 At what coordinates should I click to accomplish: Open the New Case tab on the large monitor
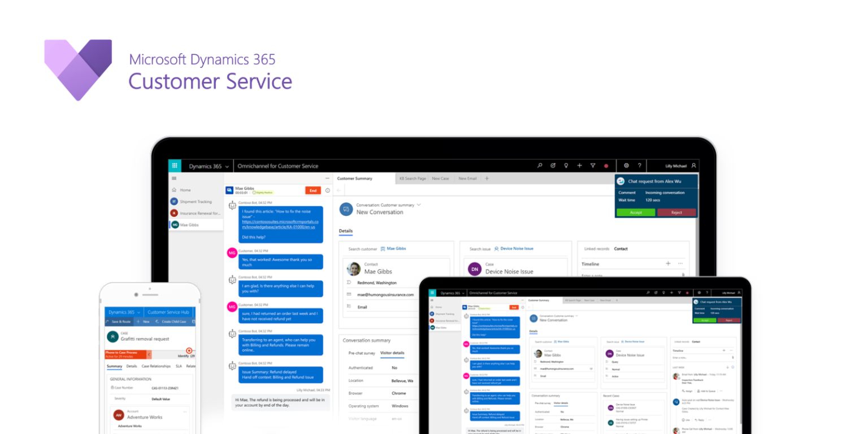(x=441, y=179)
